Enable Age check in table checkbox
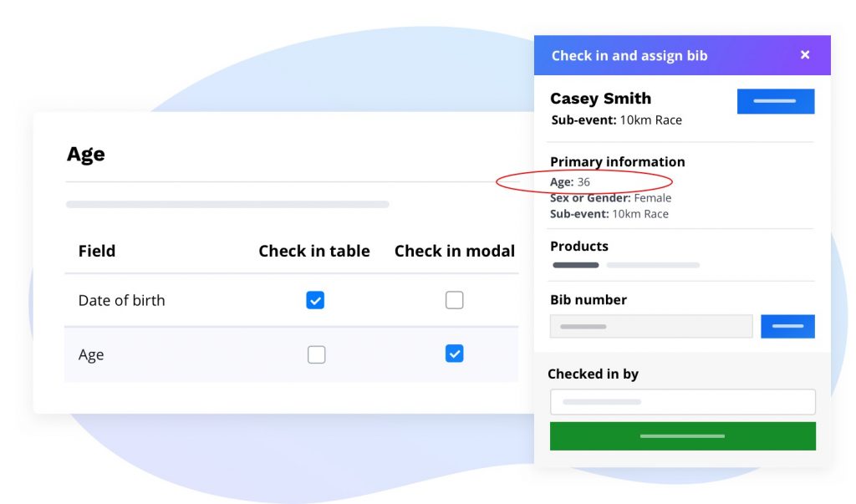Viewport: 856px width, 504px height. 316,354
